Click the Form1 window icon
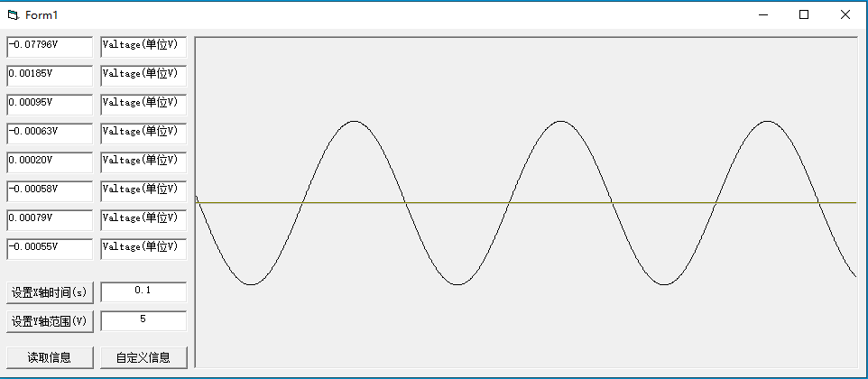This screenshot has height=379, width=868. click(x=13, y=14)
